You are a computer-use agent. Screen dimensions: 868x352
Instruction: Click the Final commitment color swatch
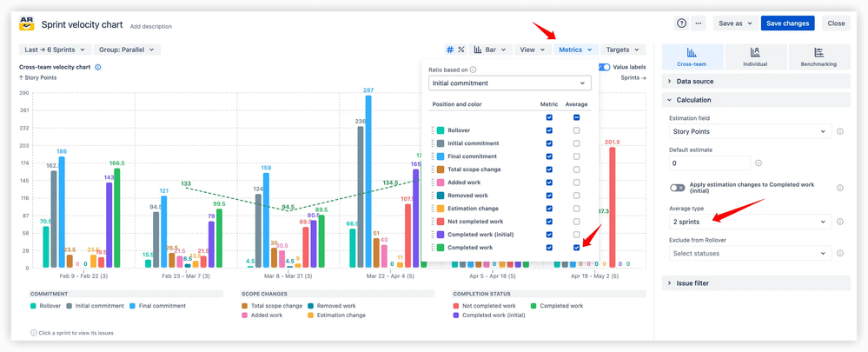pyautogui.click(x=441, y=156)
